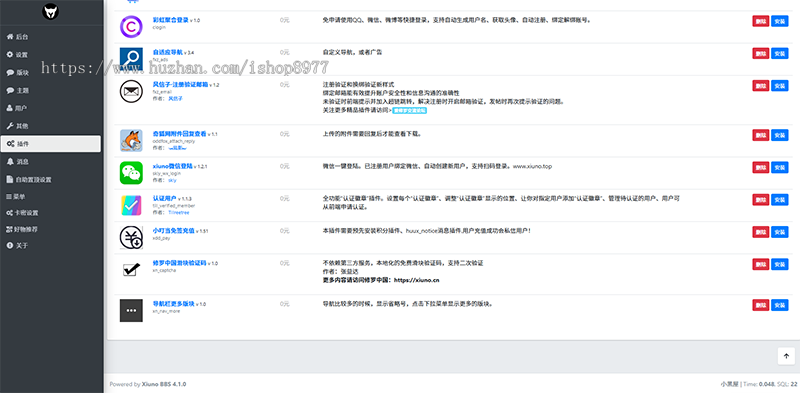Screen dimensions: 800x393
Task: Delete the 认证用户 plugin
Action: point(760,200)
